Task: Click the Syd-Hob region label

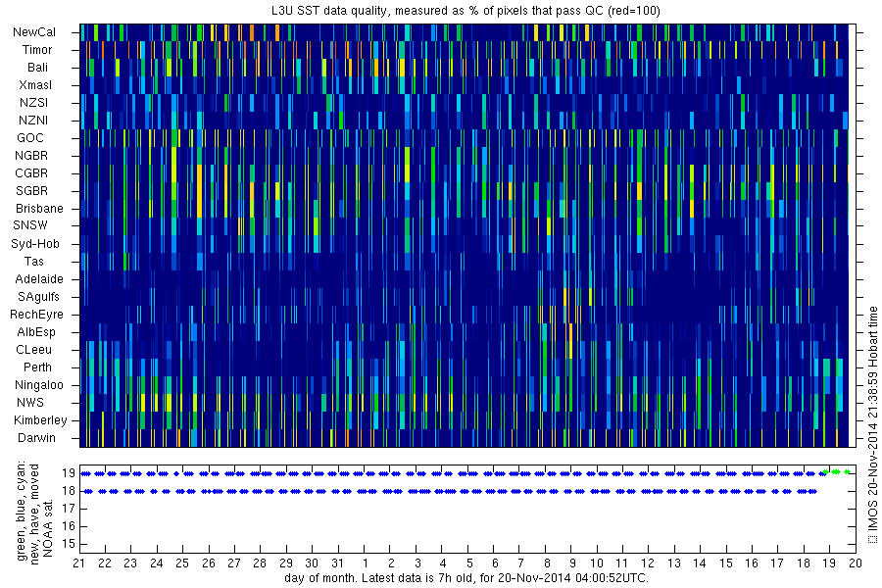Action: (35, 244)
